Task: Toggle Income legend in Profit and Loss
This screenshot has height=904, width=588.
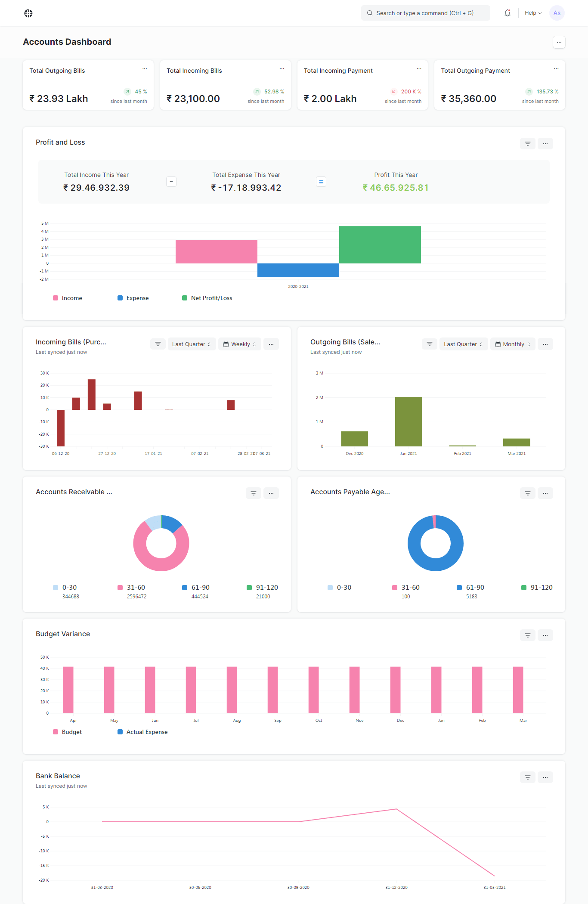Action: click(x=68, y=298)
